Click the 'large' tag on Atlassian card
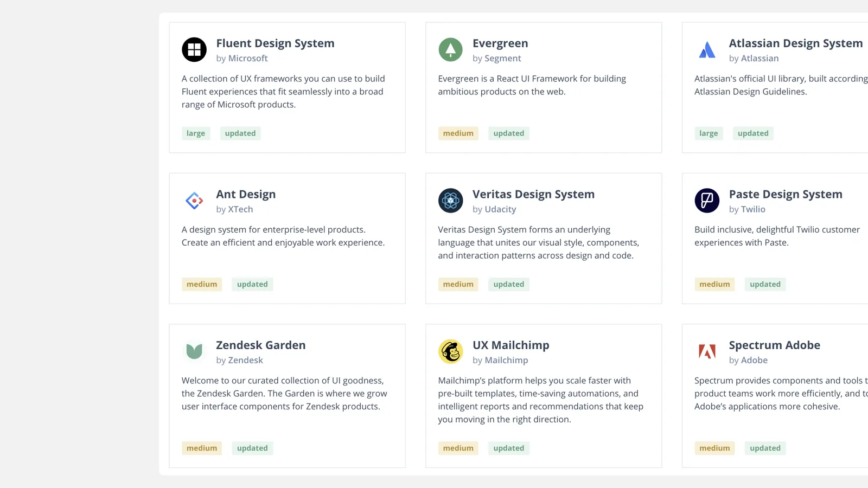 (x=709, y=133)
